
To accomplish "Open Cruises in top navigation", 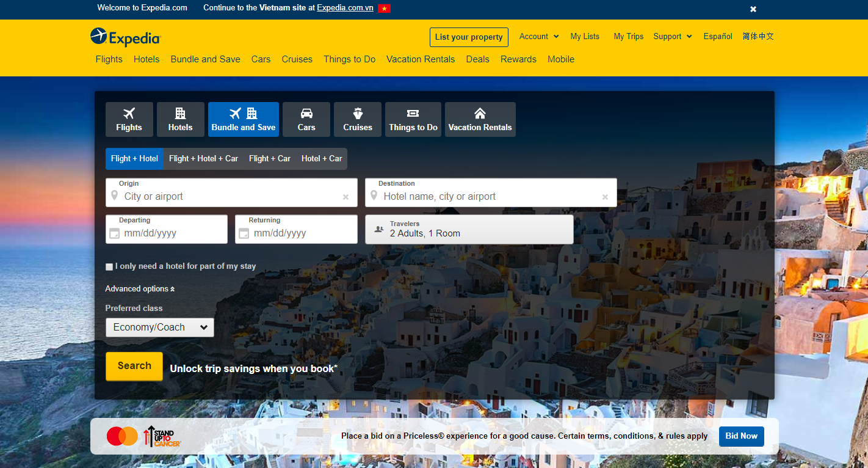I will (297, 59).
